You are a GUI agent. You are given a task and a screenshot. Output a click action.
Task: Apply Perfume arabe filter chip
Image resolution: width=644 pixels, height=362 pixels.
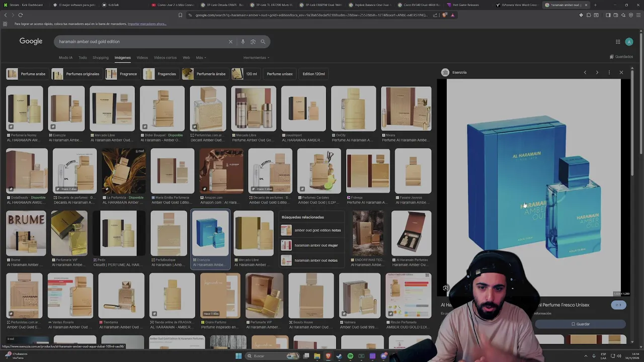27,74
